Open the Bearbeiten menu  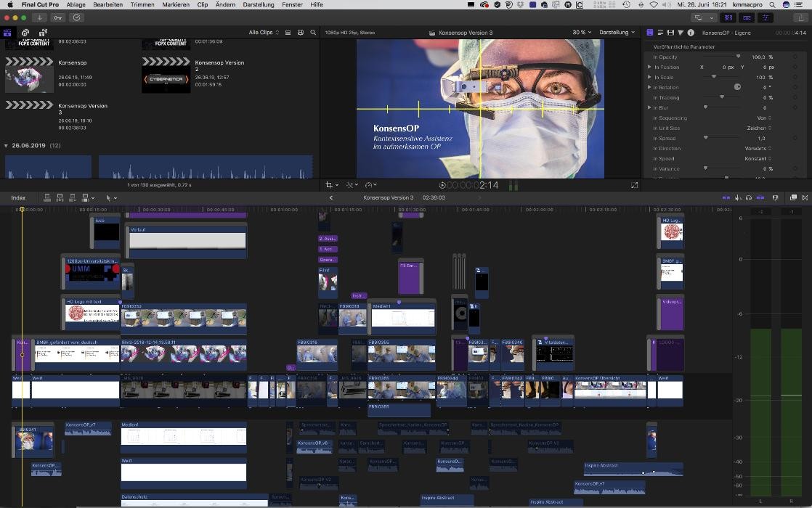(x=108, y=4)
